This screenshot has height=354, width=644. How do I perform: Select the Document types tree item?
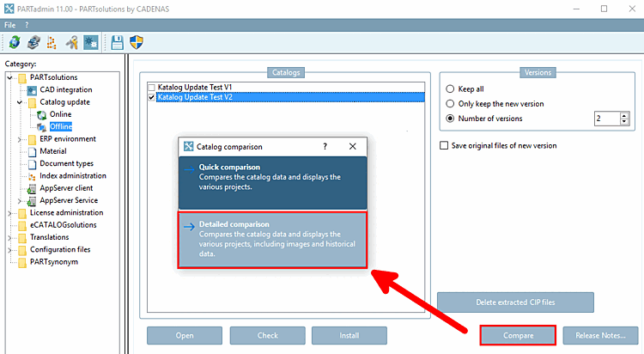pos(66,163)
